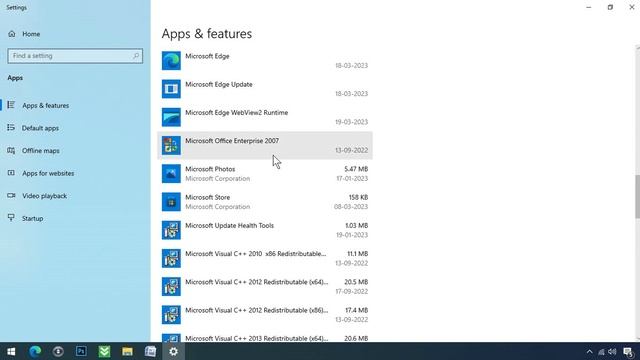The height and width of the screenshot is (360, 640).
Task: Select Microsoft Edge in the list
Action: tap(264, 61)
